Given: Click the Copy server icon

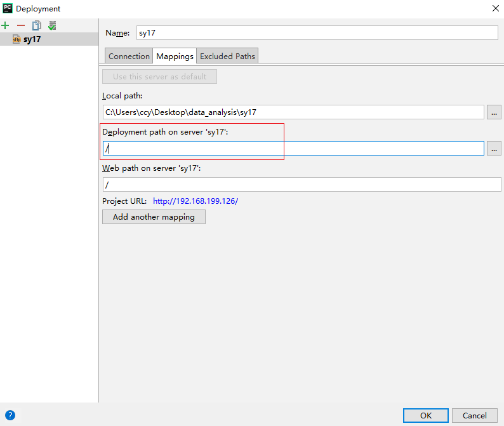Looking at the screenshot, I should pos(36,26).
